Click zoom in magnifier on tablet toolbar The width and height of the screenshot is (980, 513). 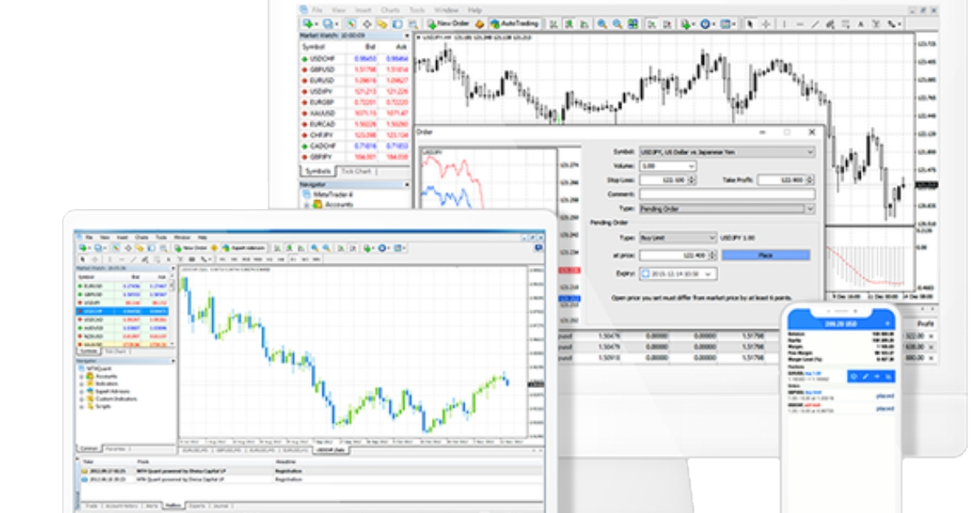tap(314, 248)
